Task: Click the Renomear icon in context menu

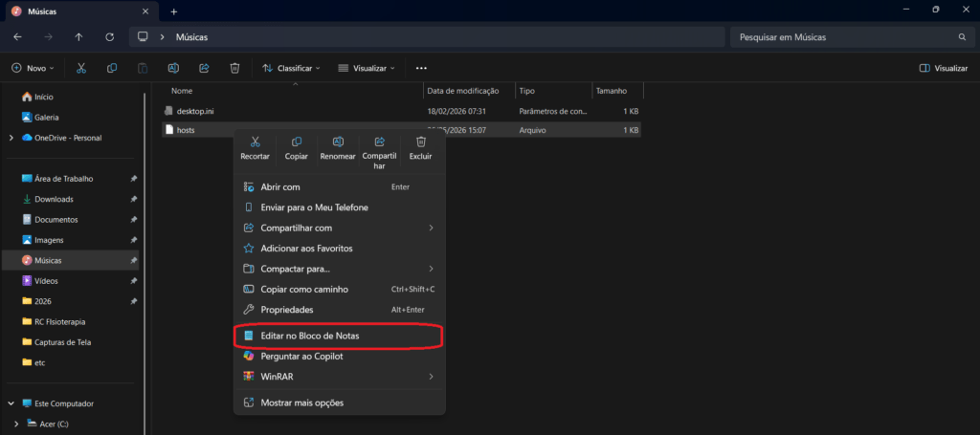Action: pyautogui.click(x=338, y=141)
